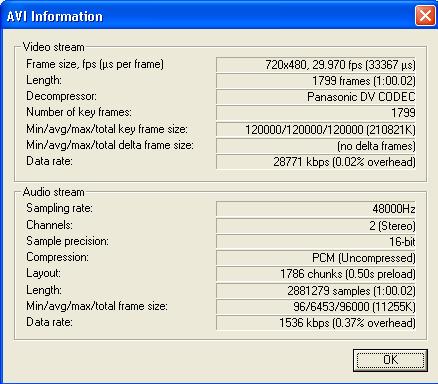Click the Number of key frames value

(x=316, y=113)
